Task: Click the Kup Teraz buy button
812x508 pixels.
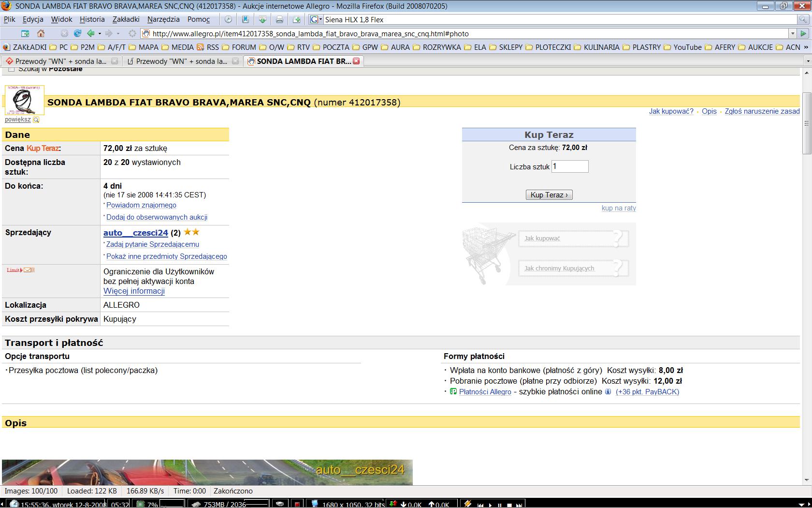Action: point(549,195)
